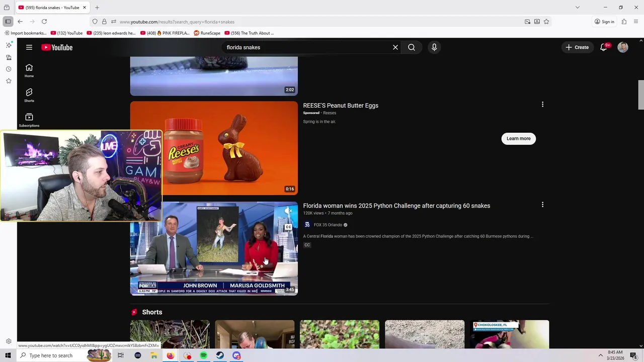644x362 pixels.
Task: Open Firefox sidebar bookmarks star icon
Action: (x=9, y=81)
